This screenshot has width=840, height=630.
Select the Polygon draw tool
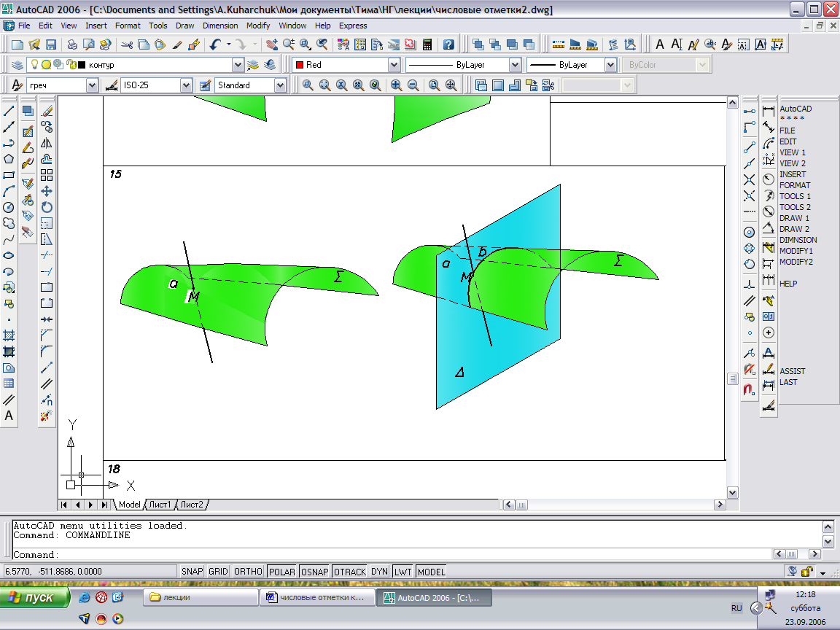tap(9, 159)
